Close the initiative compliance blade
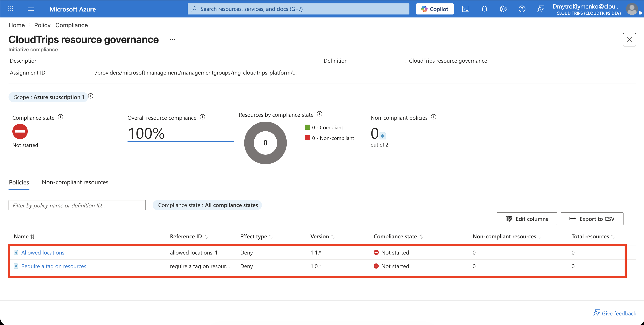The width and height of the screenshot is (644, 325). (x=629, y=39)
